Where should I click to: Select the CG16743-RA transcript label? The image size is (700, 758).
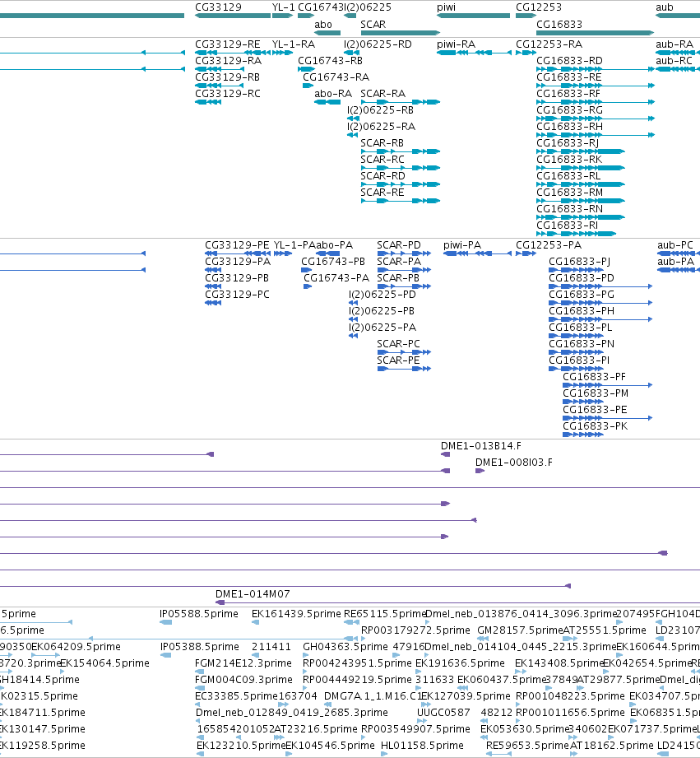click(336, 77)
